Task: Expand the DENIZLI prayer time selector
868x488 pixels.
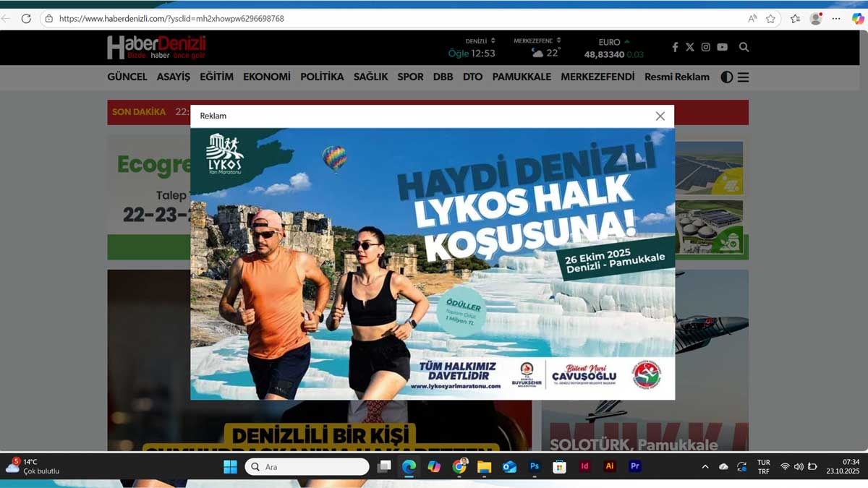Action: click(493, 40)
